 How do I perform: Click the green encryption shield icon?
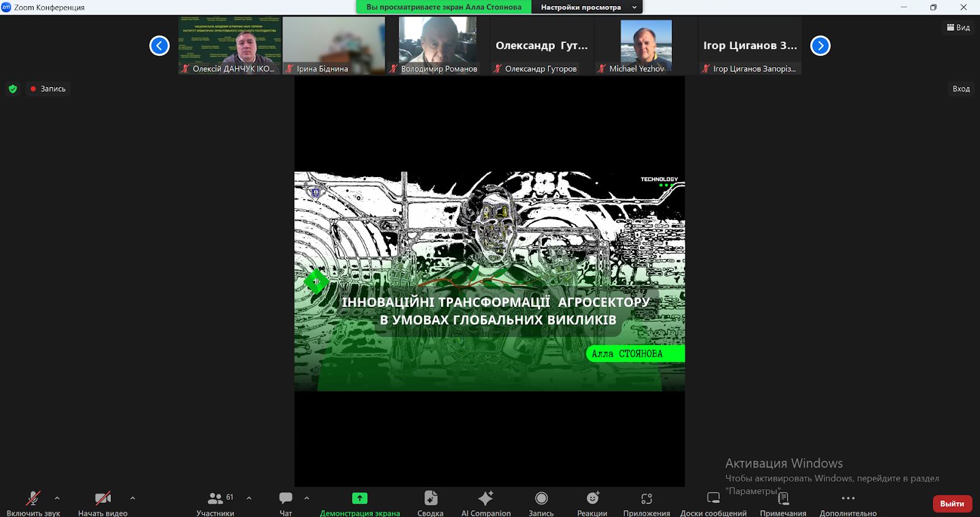13,89
